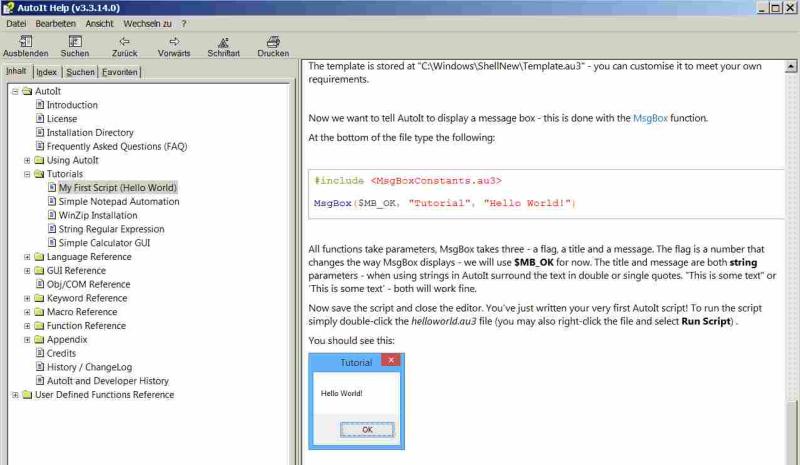Click the Tutorial message box screenshot
Viewport: 800px width, 465px height.
(357, 401)
